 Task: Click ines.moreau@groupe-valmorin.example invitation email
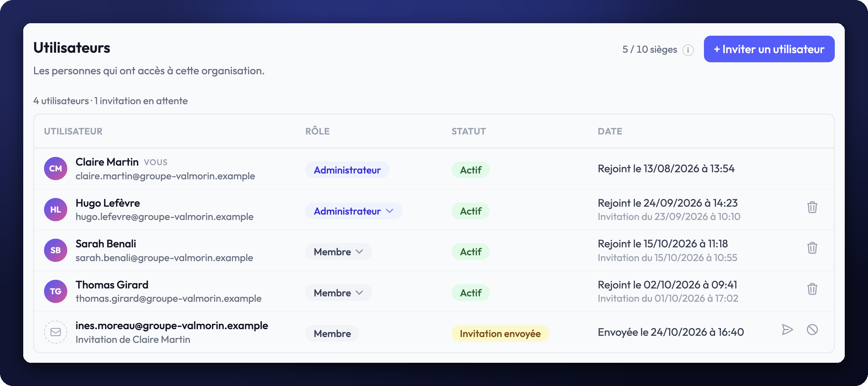[x=172, y=325]
